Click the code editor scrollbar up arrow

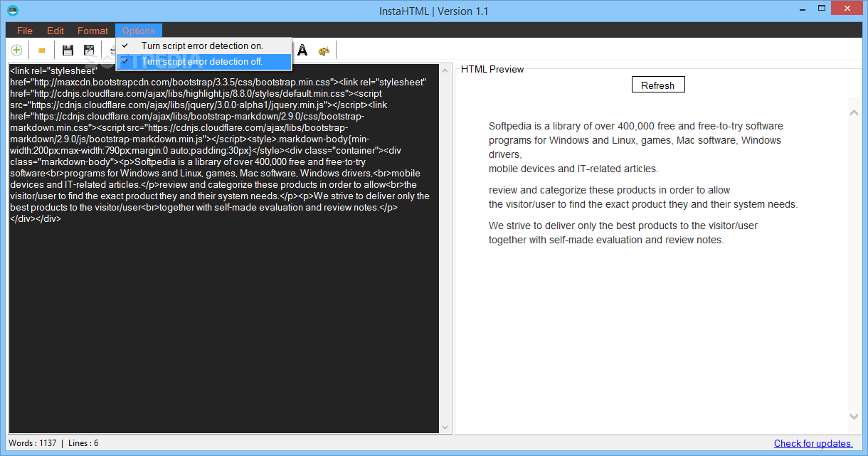(445, 70)
